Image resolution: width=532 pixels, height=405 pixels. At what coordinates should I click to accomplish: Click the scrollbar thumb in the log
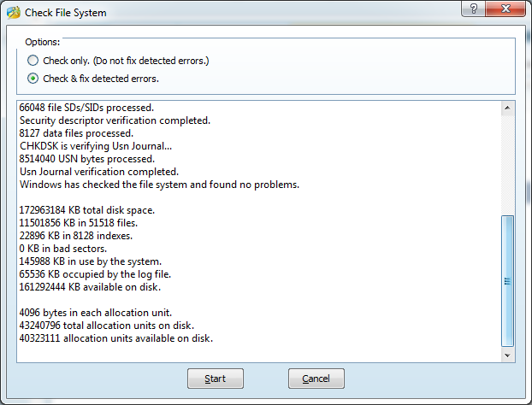click(x=508, y=280)
